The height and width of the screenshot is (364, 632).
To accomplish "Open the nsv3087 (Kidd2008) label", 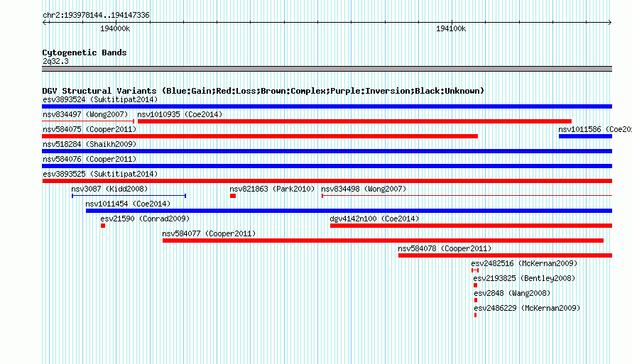I will point(109,189).
